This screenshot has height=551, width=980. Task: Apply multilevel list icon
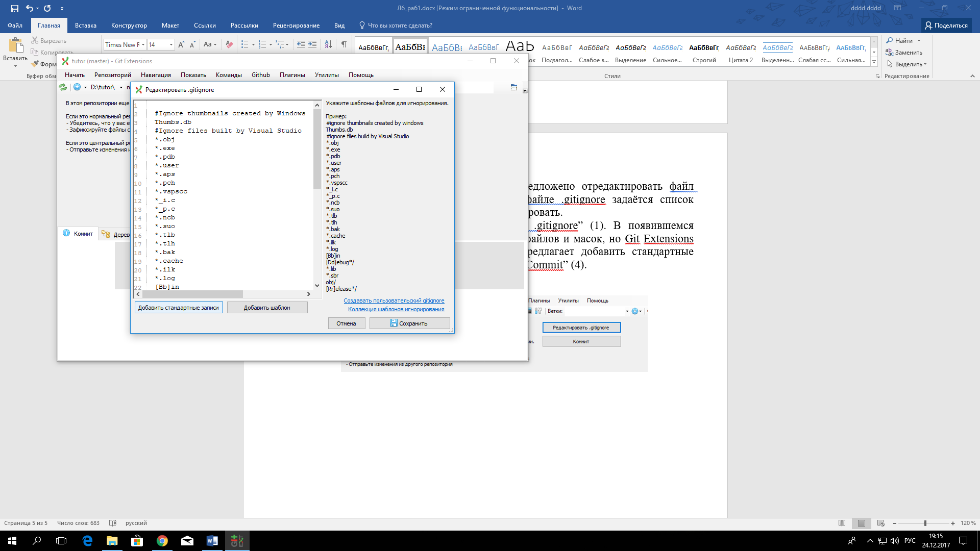click(280, 44)
